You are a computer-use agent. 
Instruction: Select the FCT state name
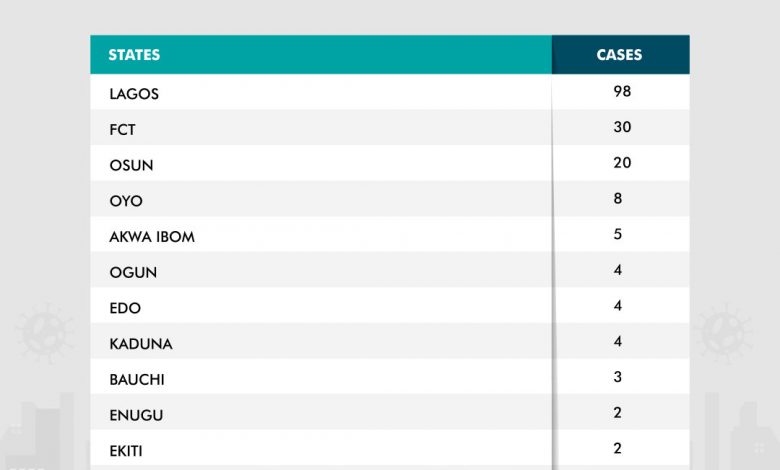click(x=122, y=130)
